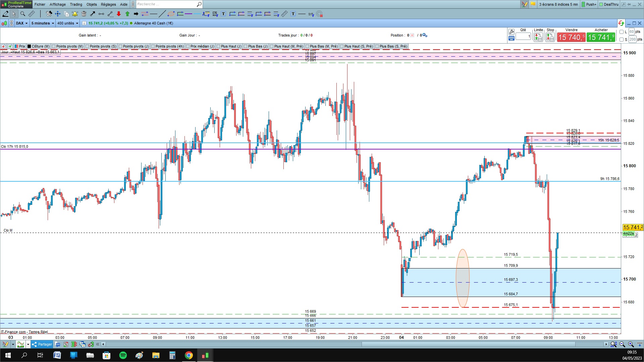
Task: Enable the Plus Haut (J) checkbox
Action: [219, 46]
